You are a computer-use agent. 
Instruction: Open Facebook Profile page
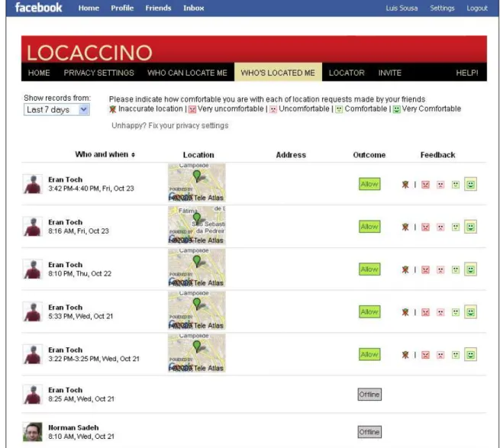(122, 8)
